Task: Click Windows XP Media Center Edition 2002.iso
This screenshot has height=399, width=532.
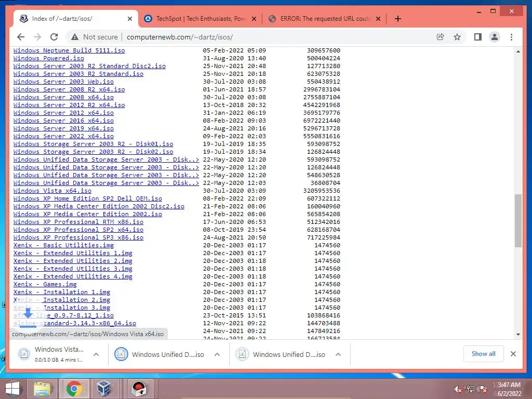Action: tap(88, 215)
